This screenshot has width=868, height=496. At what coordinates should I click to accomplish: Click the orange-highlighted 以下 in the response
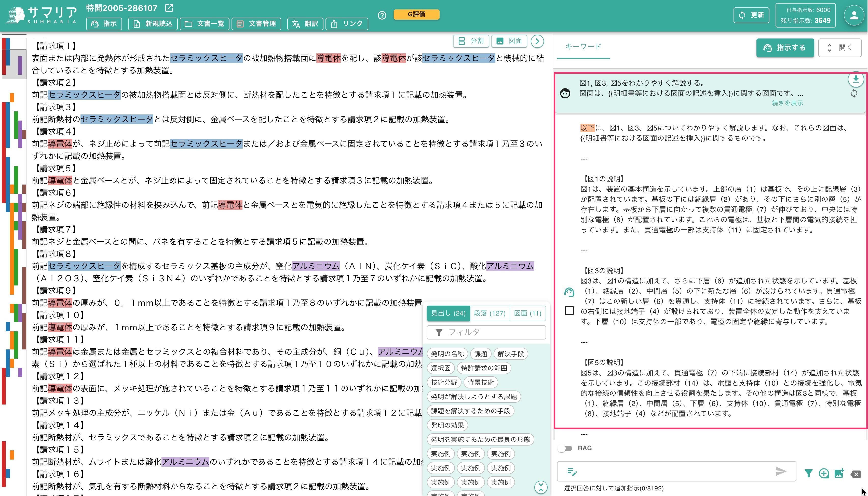point(588,128)
